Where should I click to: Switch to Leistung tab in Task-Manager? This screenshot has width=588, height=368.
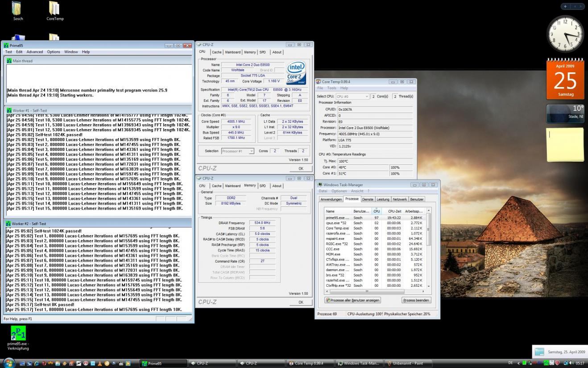click(x=383, y=199)
